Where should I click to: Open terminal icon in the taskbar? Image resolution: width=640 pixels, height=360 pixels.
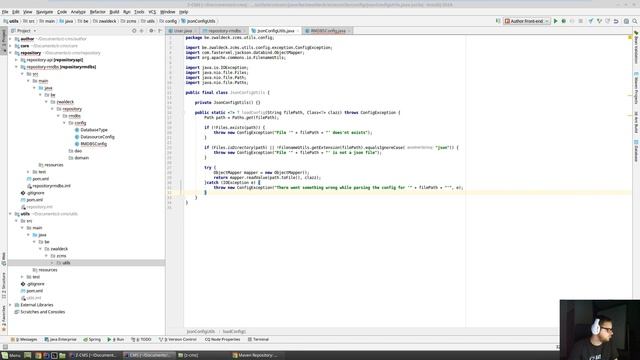point(54,356)
